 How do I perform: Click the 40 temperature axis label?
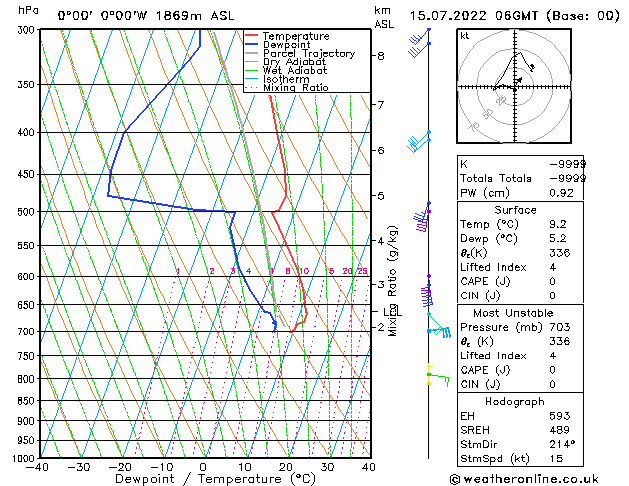[x=369, y=467]
